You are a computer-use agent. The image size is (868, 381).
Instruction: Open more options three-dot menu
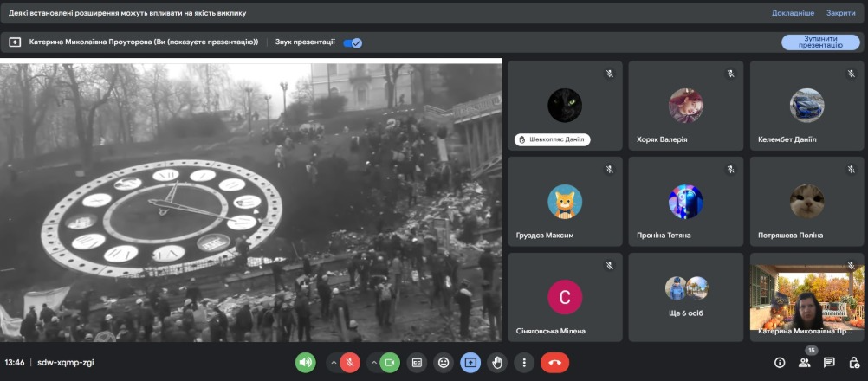coord(524,363)
